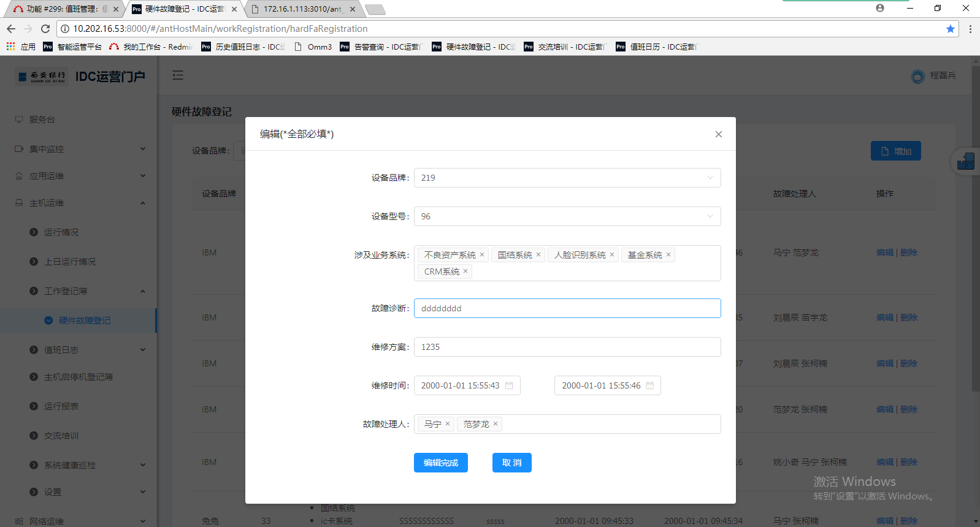Remove handler 马宁 tag
The width and height of the screenshot is (980, 527).
448,424
